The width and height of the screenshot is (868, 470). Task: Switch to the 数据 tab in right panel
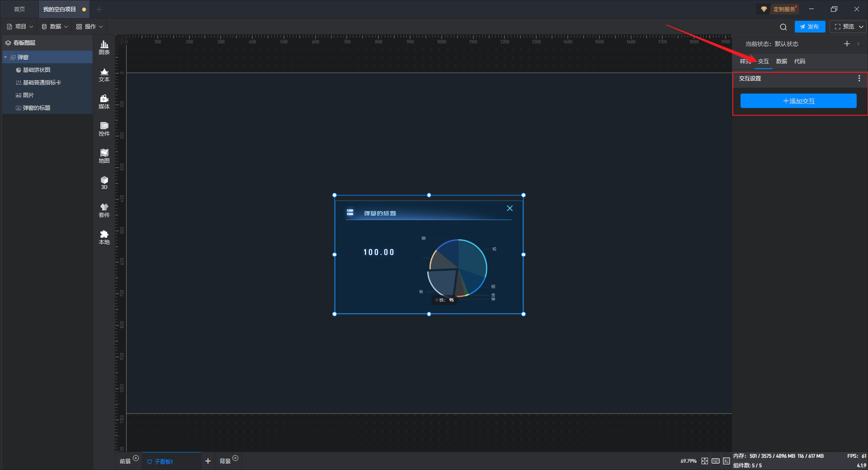(782, 61)
